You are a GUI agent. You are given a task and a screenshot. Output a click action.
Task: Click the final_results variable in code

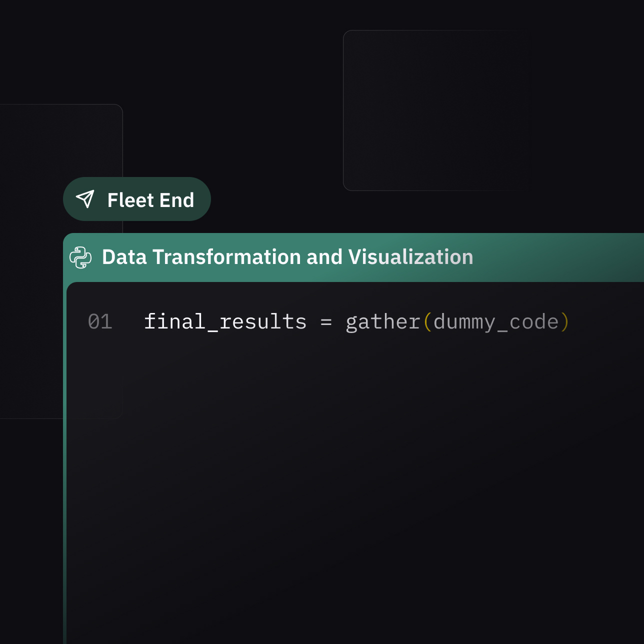pyautogui.click(x=225, y=321)
